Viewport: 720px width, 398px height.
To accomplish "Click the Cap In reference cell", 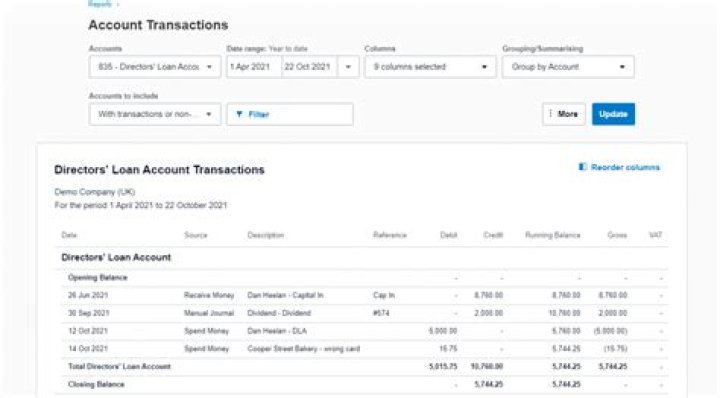I will click(x=384, y=295).
